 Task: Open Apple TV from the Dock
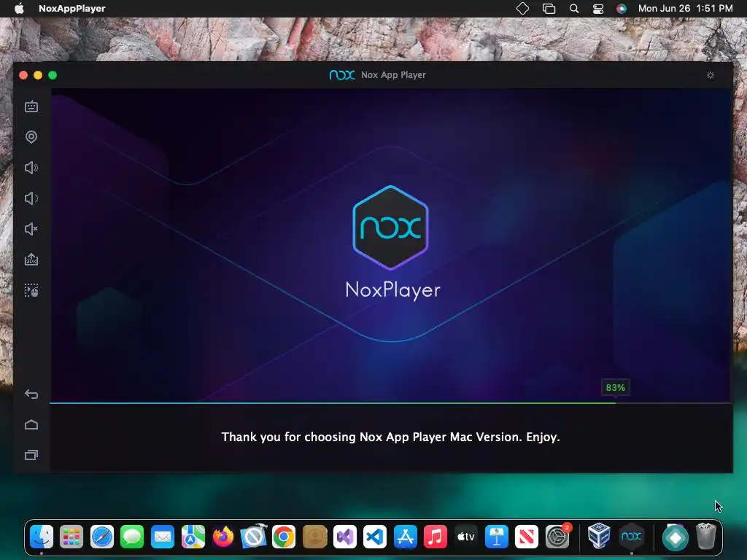tap(466, 537)
